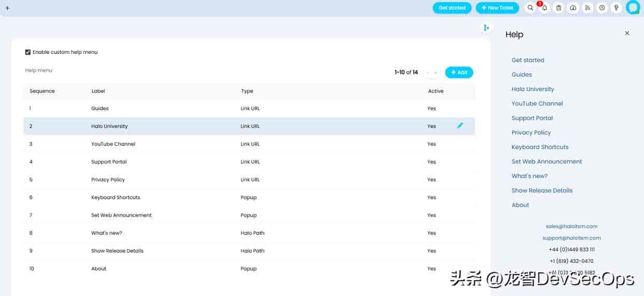The image size is (644, 296).
Task: Toggle Enable custom help menu checkbox
Action: pyautogui.click(x=28, y=52)
